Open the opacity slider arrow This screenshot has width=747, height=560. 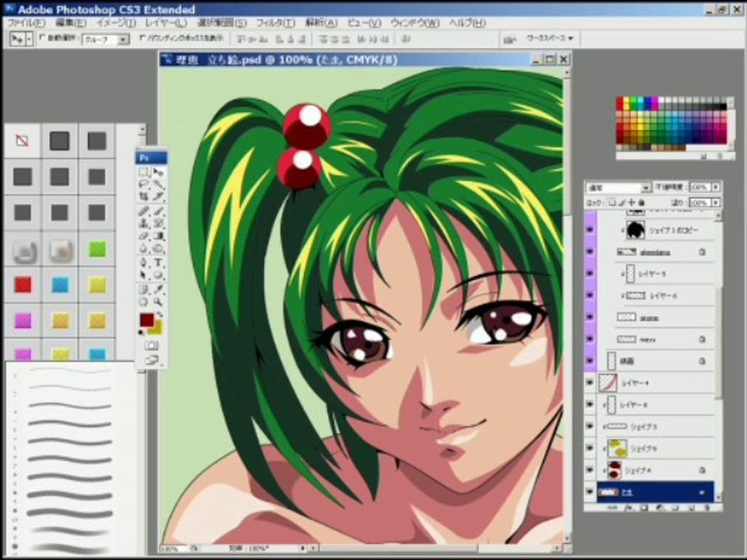716,187
